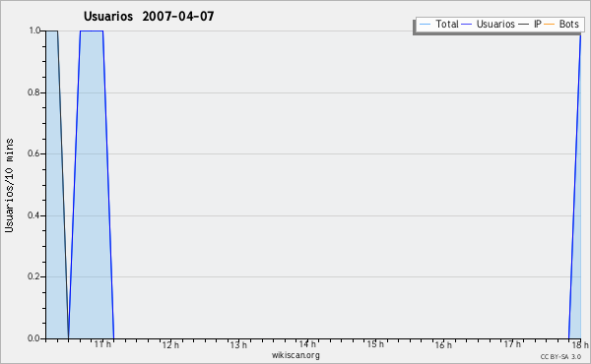591x364 pixels.
Task: Click the '1.0' y-axis value
Action: click(x=34, y=30)
